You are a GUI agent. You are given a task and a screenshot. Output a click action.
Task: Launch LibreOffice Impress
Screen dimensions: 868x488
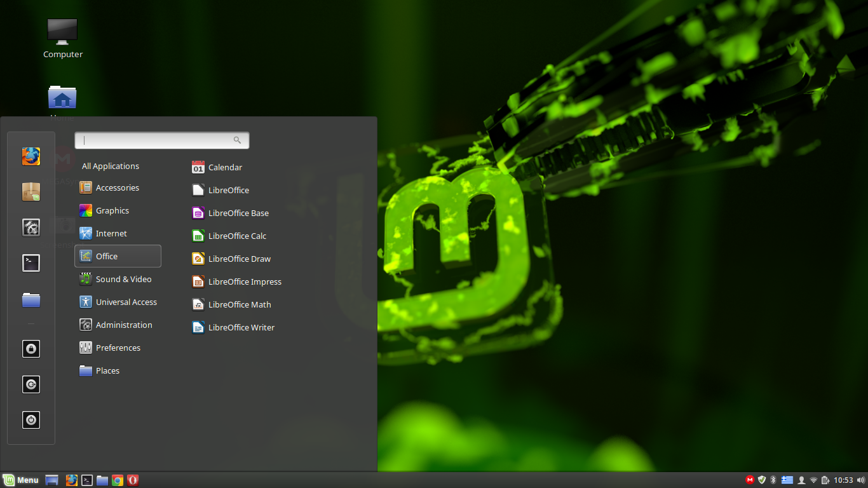[x=243, y=281]
